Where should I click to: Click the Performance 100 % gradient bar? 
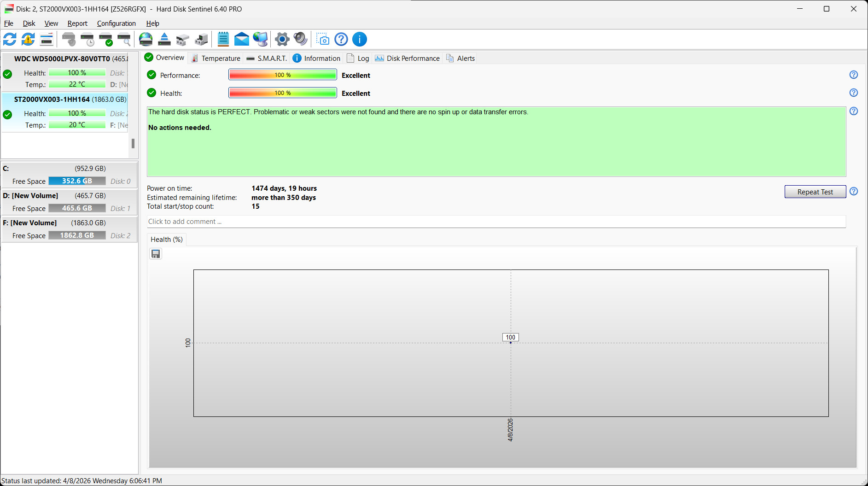point(283,75)
